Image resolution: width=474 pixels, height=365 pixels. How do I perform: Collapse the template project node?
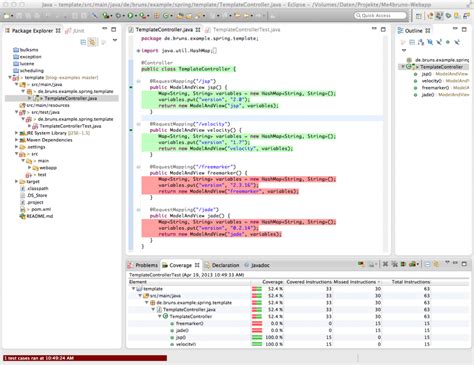(10, 77)
